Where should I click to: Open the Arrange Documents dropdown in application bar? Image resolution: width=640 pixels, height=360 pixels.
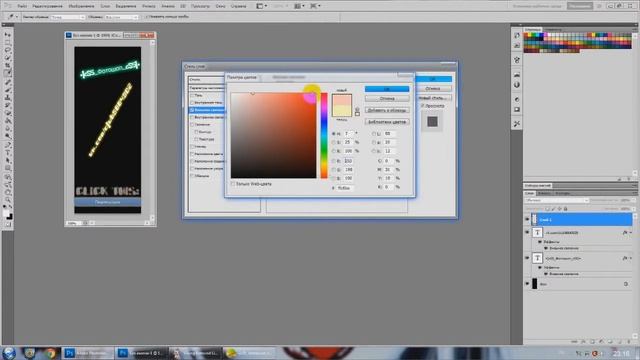point(300,6)
